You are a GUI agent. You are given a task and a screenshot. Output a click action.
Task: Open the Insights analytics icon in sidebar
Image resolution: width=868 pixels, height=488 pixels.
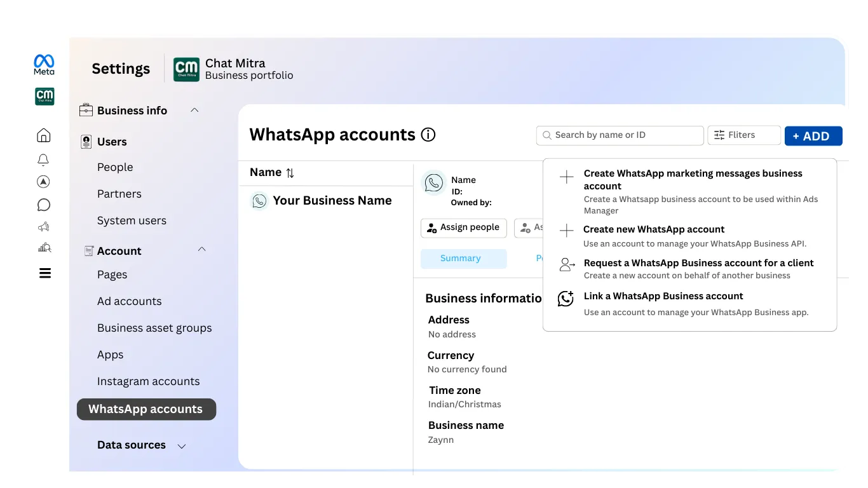coord(43,247)
